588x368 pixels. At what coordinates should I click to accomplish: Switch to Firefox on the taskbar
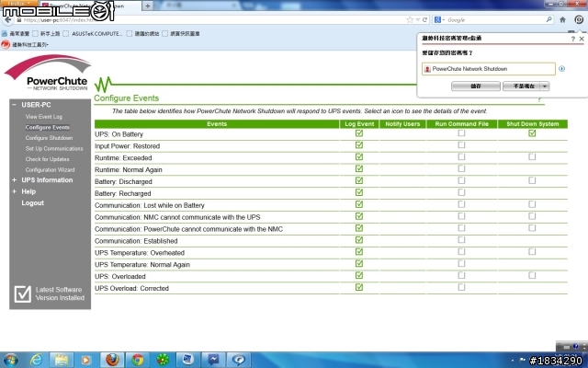(112, 360)
